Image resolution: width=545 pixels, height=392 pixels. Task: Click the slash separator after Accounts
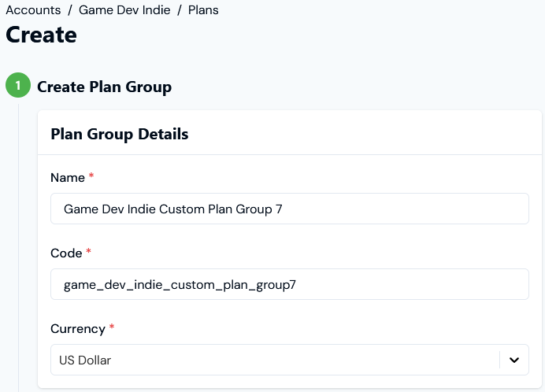[70, 10]
